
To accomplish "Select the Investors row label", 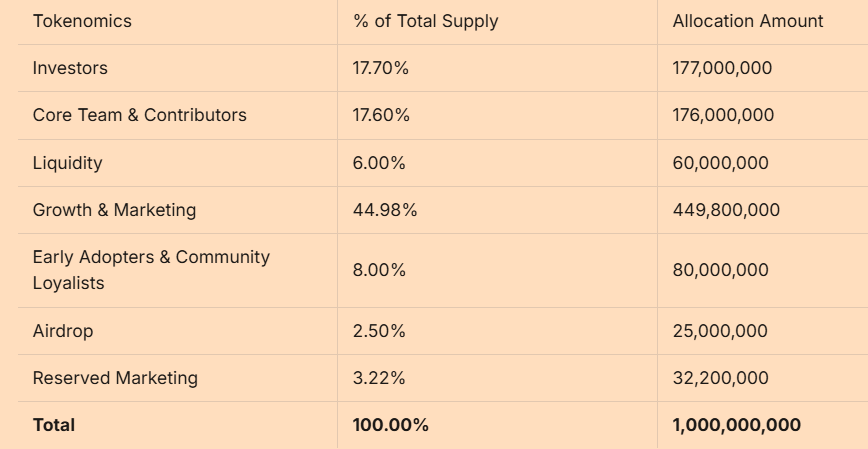I will click(x=70, y=68).
